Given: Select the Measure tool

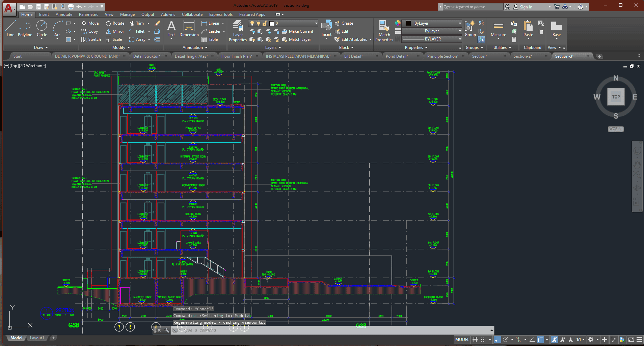Looking at the screenshot, I should (499, 30).
